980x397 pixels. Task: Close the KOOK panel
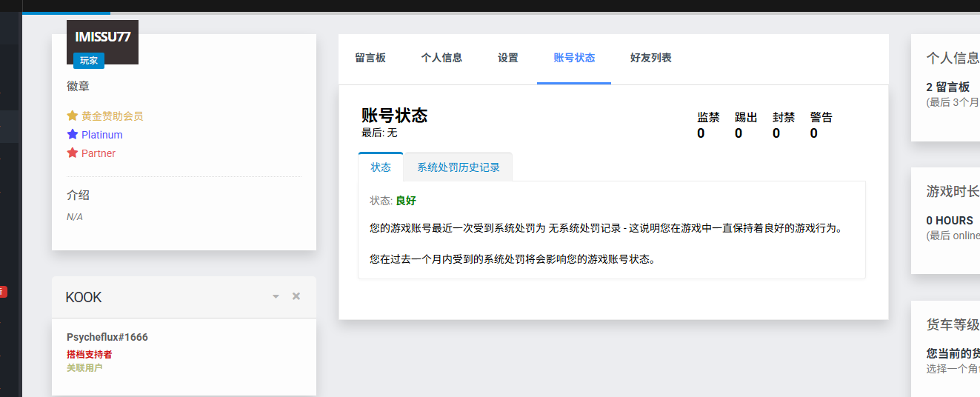[296, 296]
